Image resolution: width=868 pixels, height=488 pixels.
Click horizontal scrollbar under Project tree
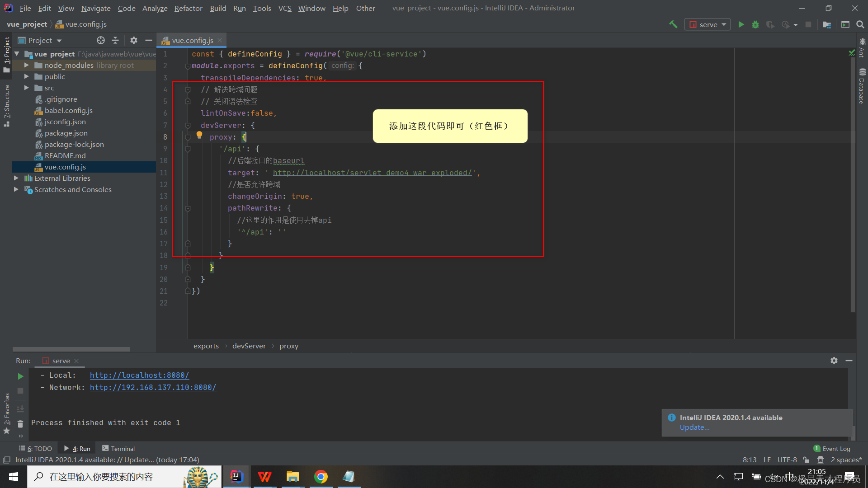point(71,349)
